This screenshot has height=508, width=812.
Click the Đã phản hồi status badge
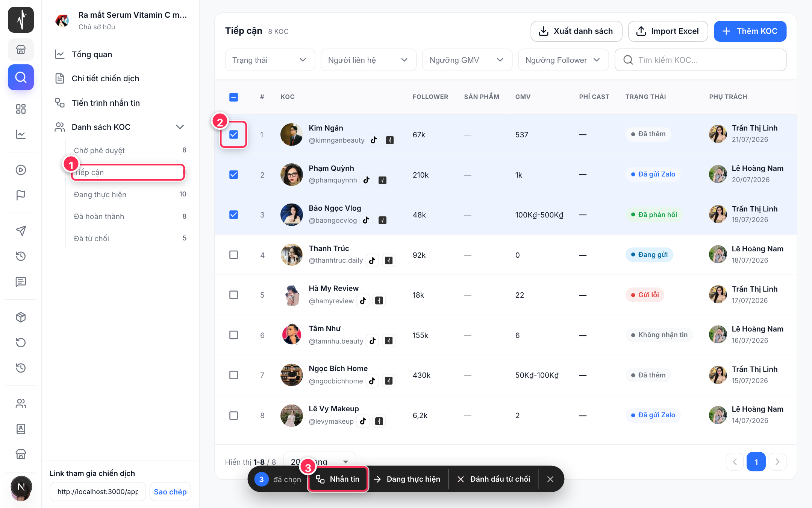(654, 214)
